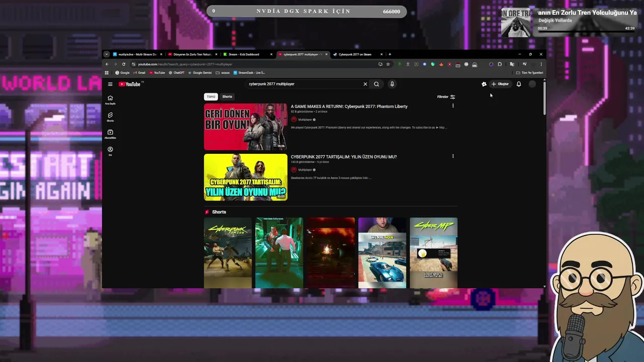Open Google bookmark in bookmarks bar
Screen dimensions: 644x362
(122, 73)
